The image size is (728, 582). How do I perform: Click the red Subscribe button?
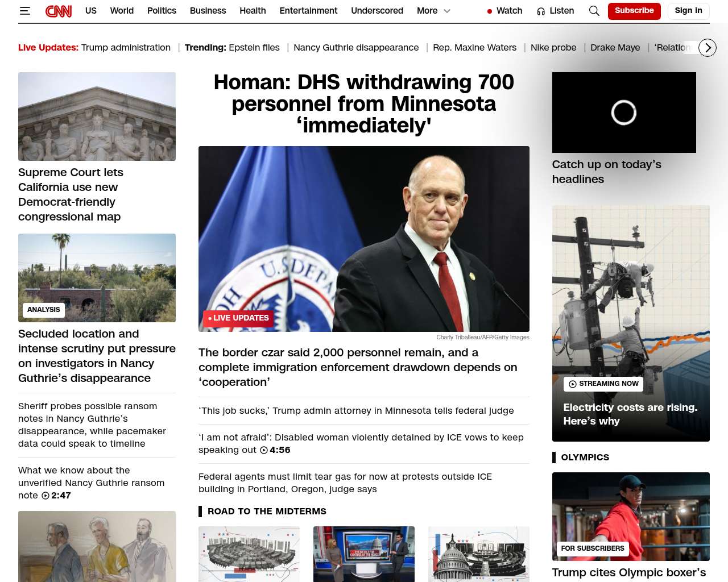[634, 11]
